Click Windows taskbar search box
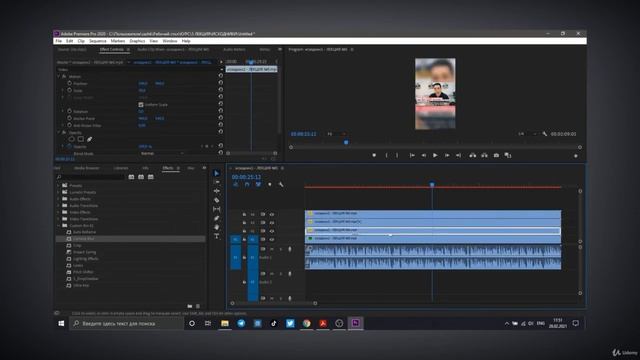The height and width of the screenshot is (360, 640). point(127,323)
